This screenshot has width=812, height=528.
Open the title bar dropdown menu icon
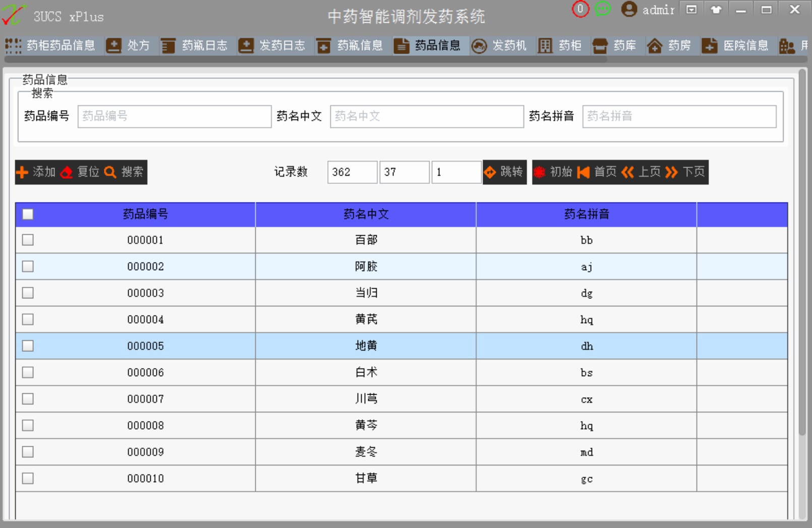pyautogui.click(x=691, y=10)
